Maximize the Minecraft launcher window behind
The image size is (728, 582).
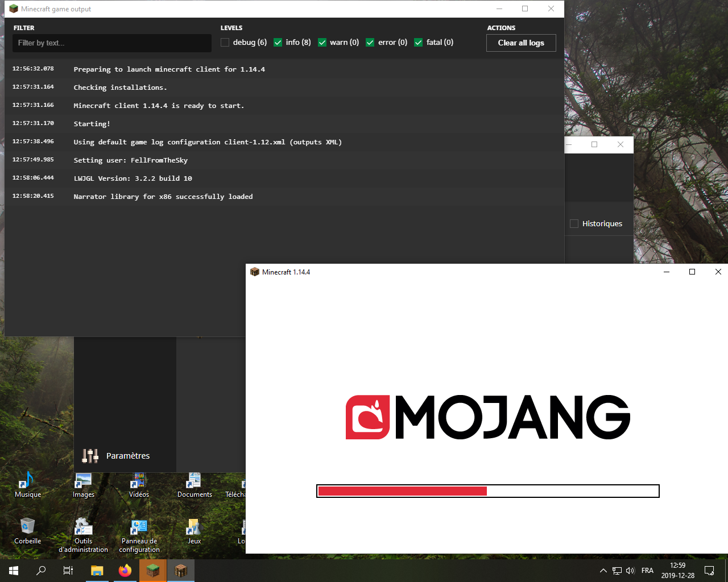(x=594, y=144)
